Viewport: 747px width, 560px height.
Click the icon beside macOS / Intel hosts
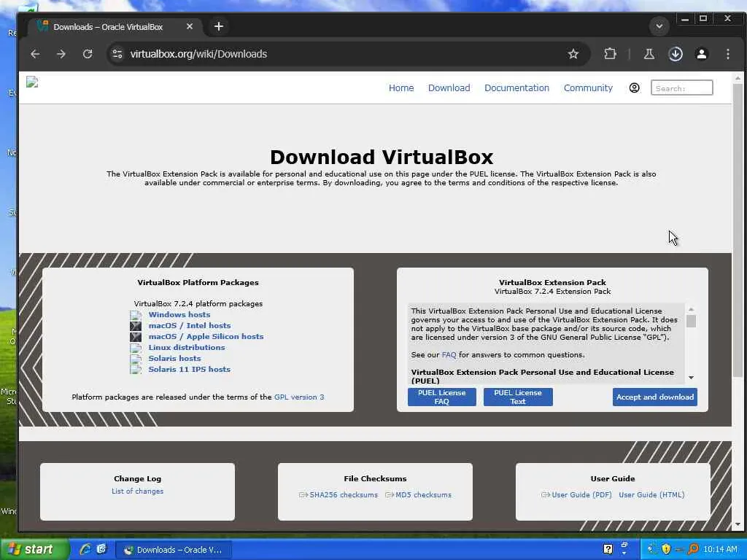(136, 326)
